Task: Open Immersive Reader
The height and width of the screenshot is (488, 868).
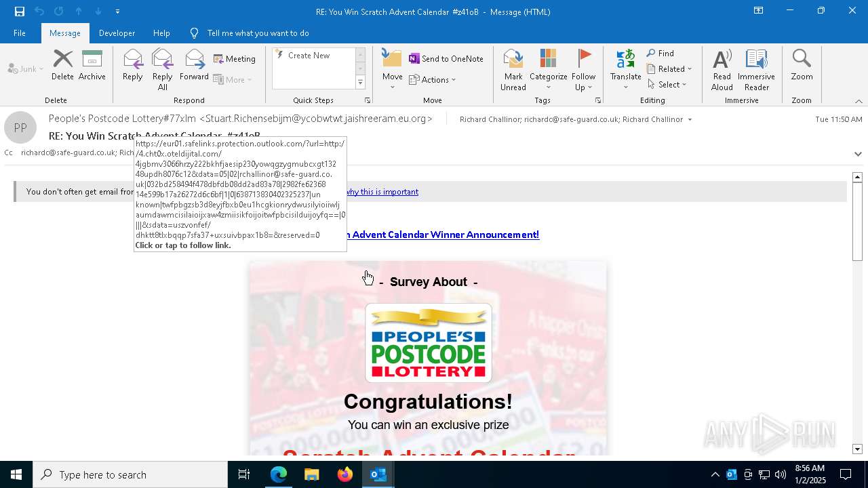Action: click(757, 70)
